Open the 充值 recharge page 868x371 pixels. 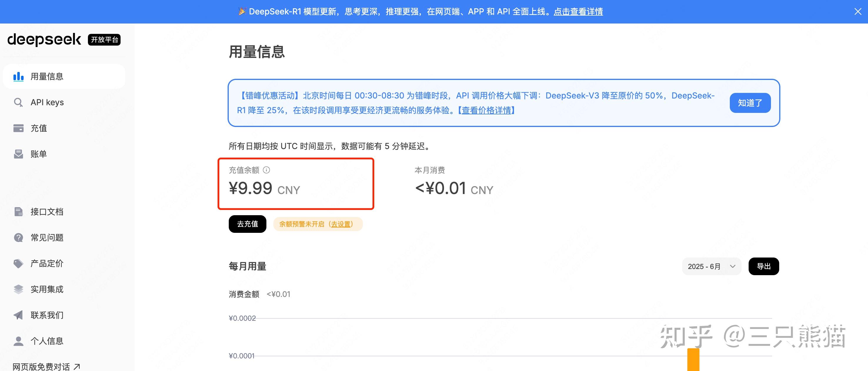click(x=39, y=128)
